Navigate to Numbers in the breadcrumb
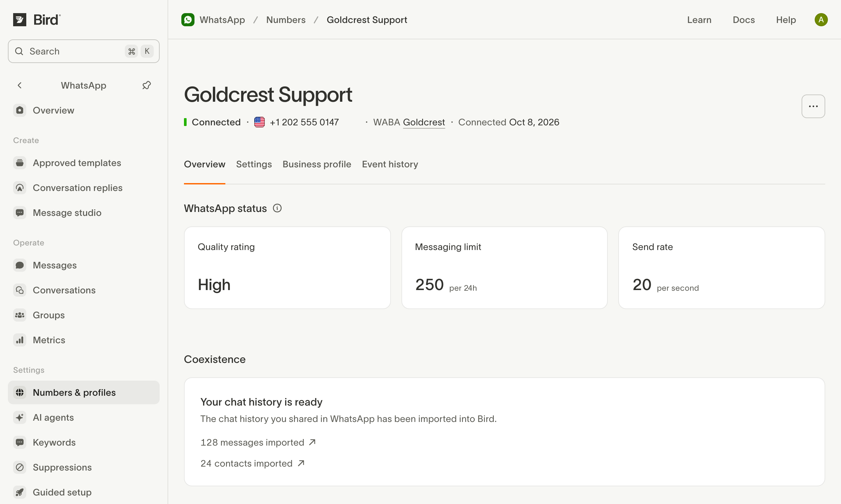 [x=286, y=20]
